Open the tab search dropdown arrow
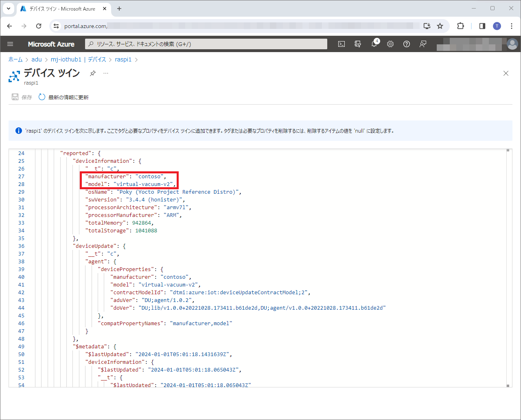521x420 pixels. (x=8, y=9)
